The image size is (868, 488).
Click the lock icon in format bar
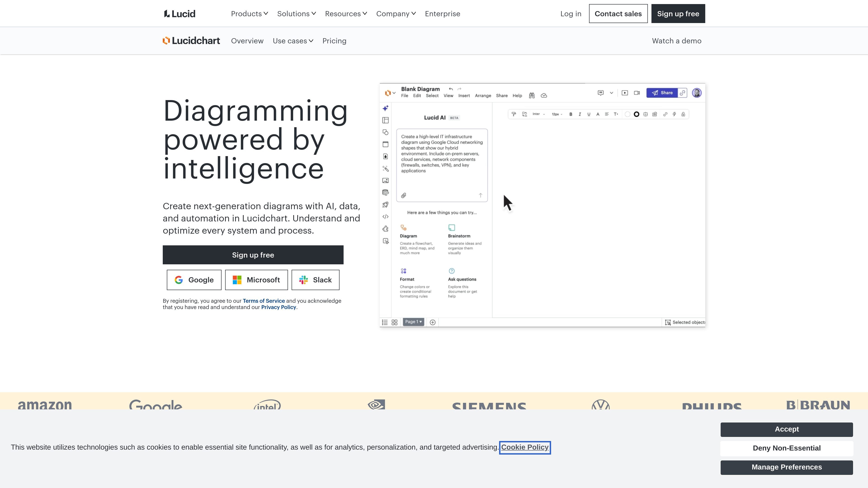coord(683,114)
